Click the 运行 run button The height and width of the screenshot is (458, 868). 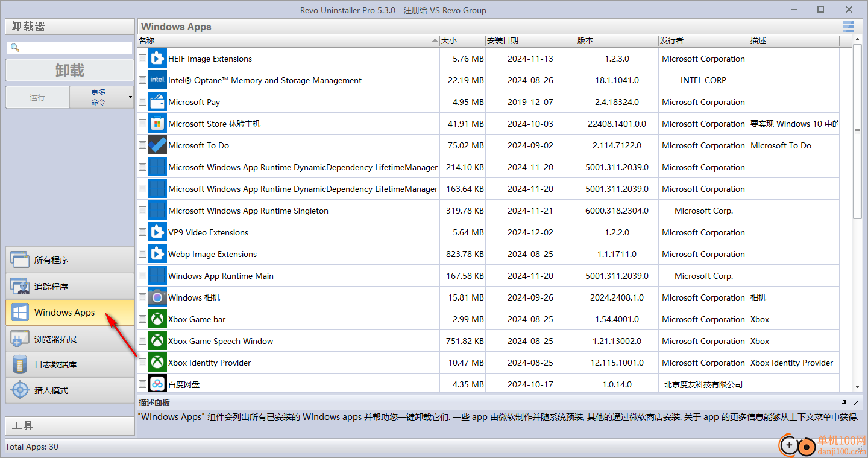pos(37,97)
